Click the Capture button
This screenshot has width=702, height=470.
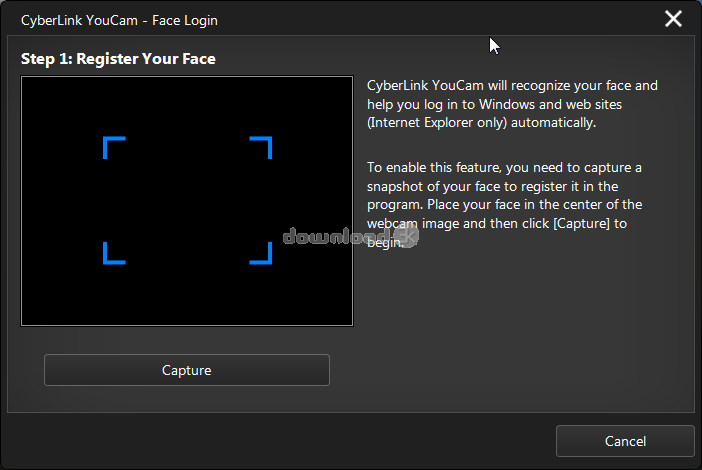point(186,370)
